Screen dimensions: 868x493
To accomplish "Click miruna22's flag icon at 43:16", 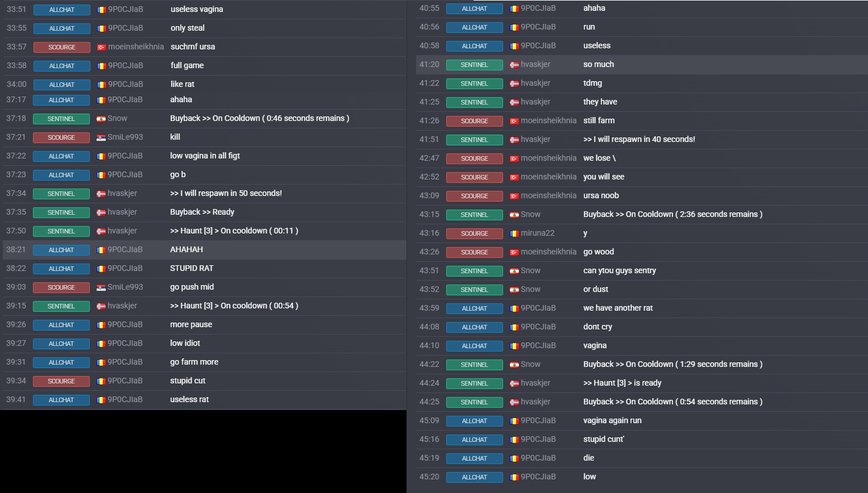I will tap(514, 233).
